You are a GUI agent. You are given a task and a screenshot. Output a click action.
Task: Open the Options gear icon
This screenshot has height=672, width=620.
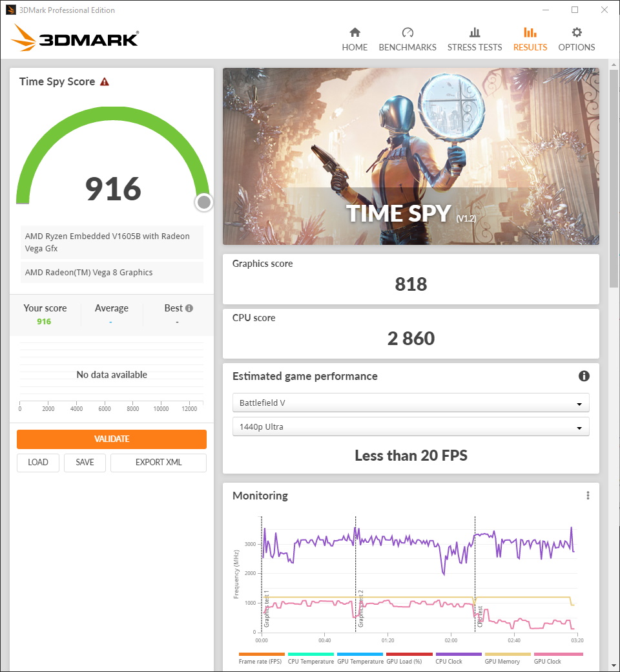pos(577,32)
